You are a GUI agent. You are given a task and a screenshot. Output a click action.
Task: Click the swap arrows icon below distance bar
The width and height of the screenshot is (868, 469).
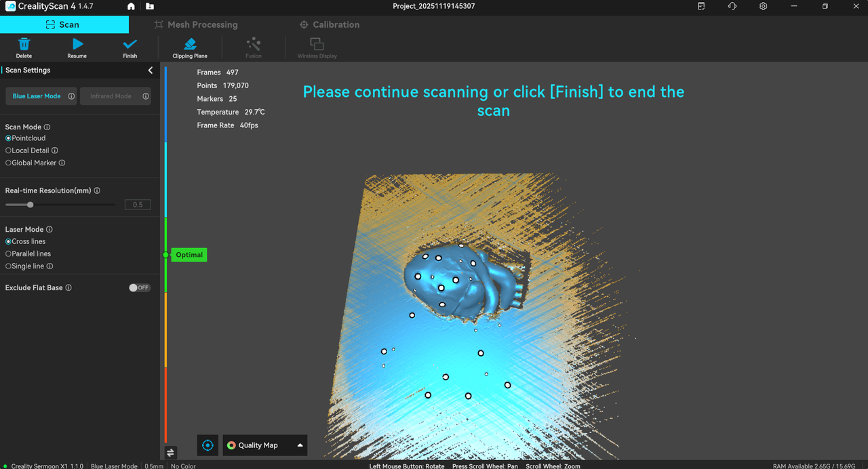click(x=170, y=452)
